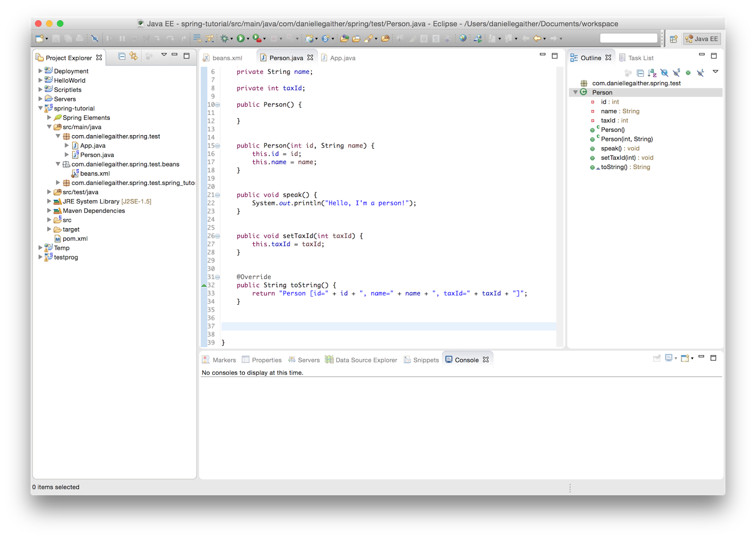Click the Open Perspective icon
This screenshot has height=539, width=756.
(x=674, y=39)
